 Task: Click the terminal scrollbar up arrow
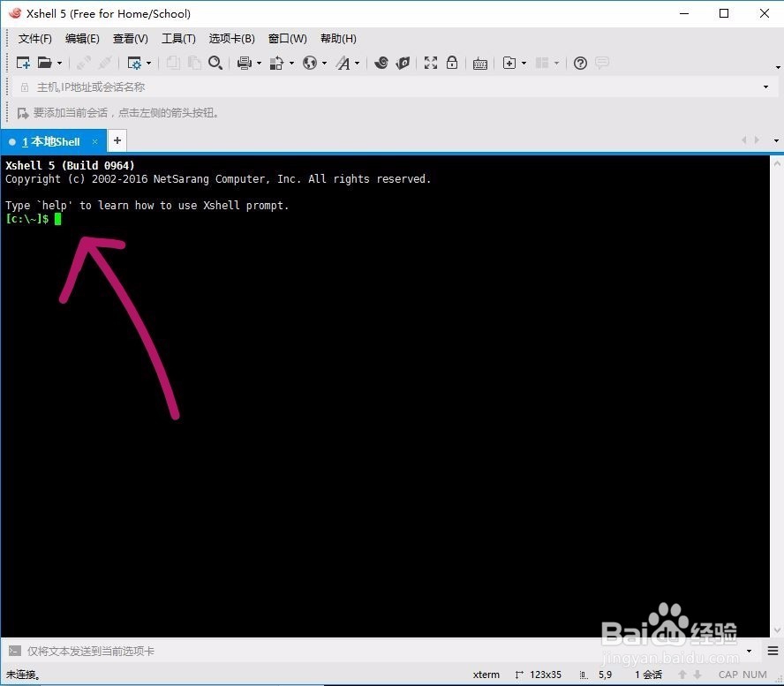coord(777,163)
